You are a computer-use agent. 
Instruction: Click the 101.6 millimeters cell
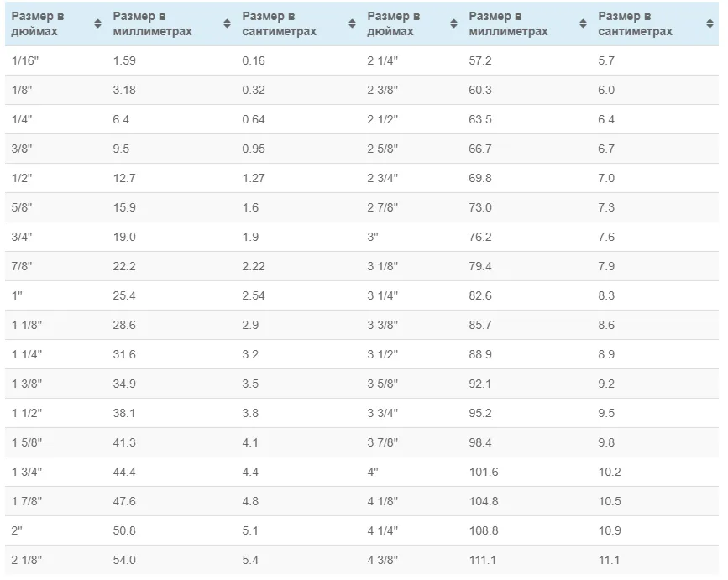tap(484, 472)
